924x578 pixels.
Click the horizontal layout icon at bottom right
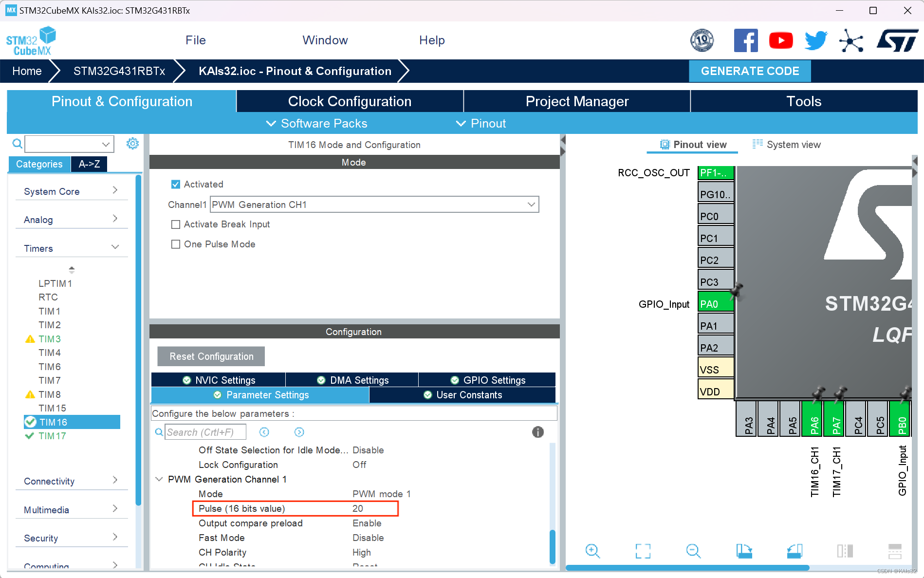[895, 551]
